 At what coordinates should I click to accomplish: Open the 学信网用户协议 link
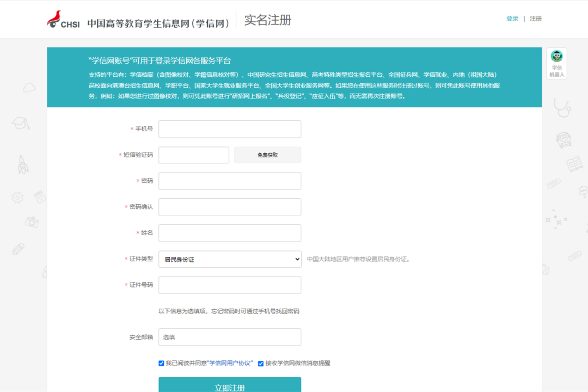[x=230, y=363]
